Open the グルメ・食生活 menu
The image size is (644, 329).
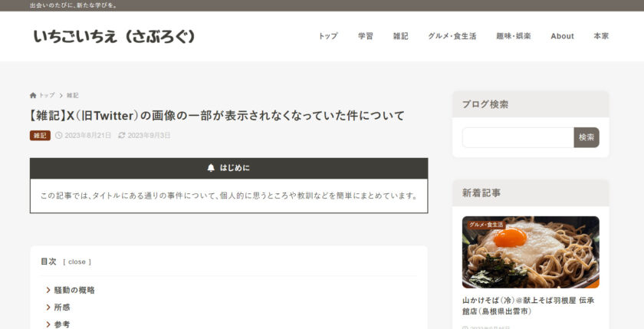[452, 36]
